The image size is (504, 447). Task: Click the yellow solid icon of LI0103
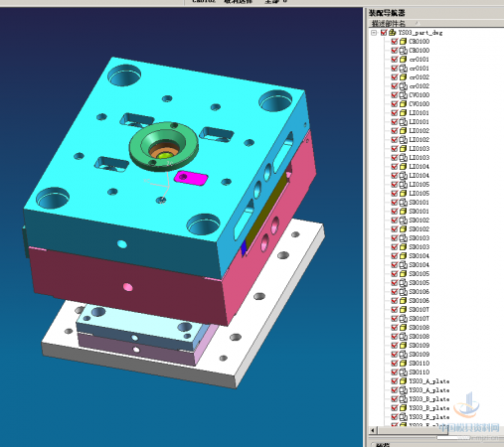pos(403,149)
